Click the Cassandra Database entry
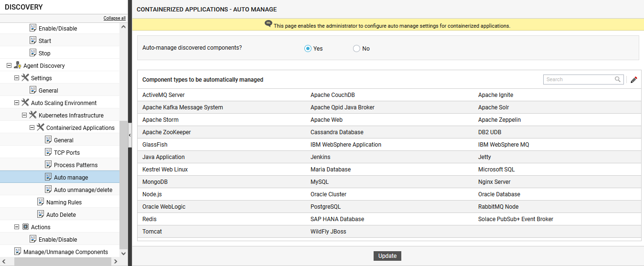The height and width of the screenshot is (266, 644). click(x=337, y=132)
